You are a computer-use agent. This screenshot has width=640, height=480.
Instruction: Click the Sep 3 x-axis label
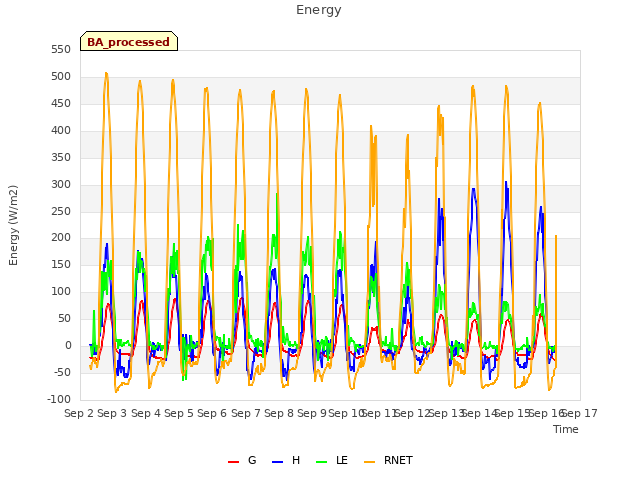pos(112,413)
